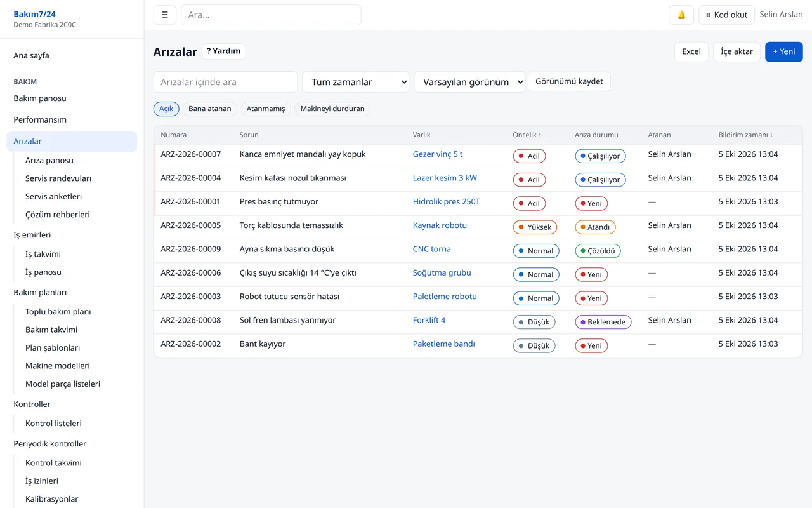Viewport: 812px width, 508px height.
Task: Open the Forklift 4 asset link
Action: 429,320
